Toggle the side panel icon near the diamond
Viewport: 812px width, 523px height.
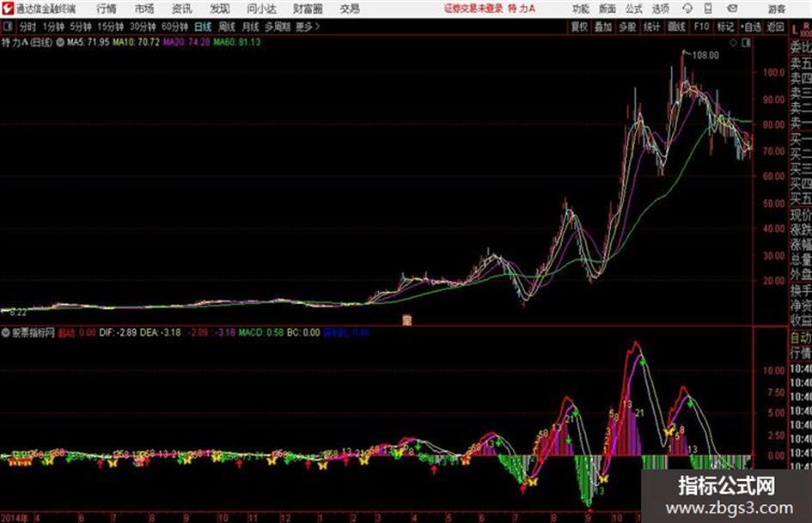coord(746,43)
